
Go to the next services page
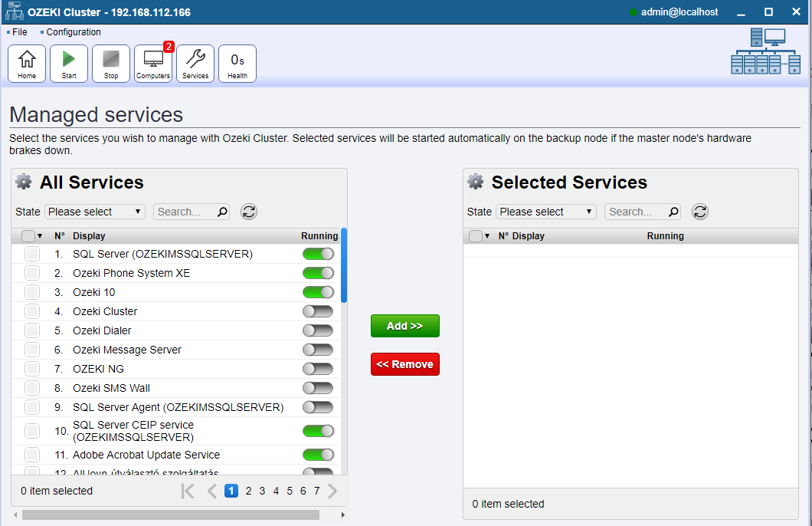click(332, 491)
